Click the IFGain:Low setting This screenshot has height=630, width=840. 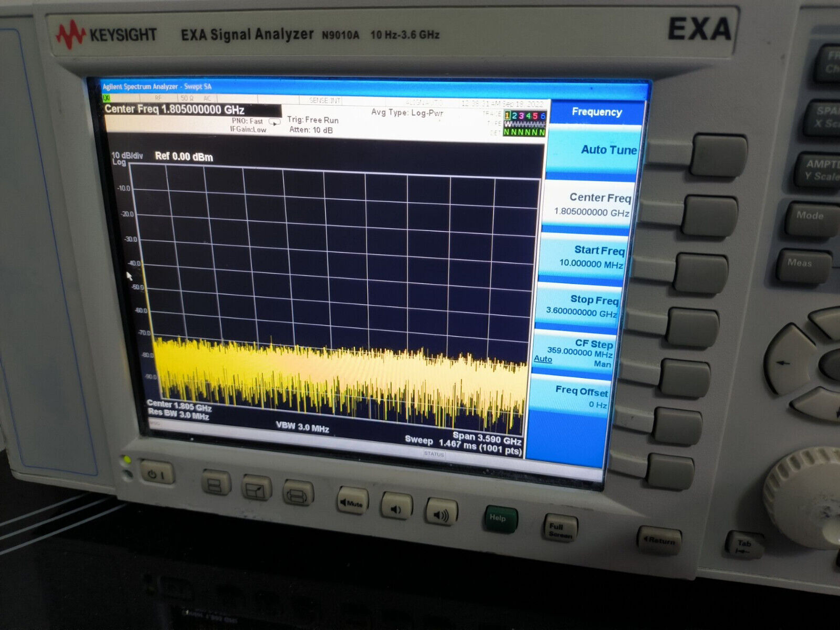248,129
